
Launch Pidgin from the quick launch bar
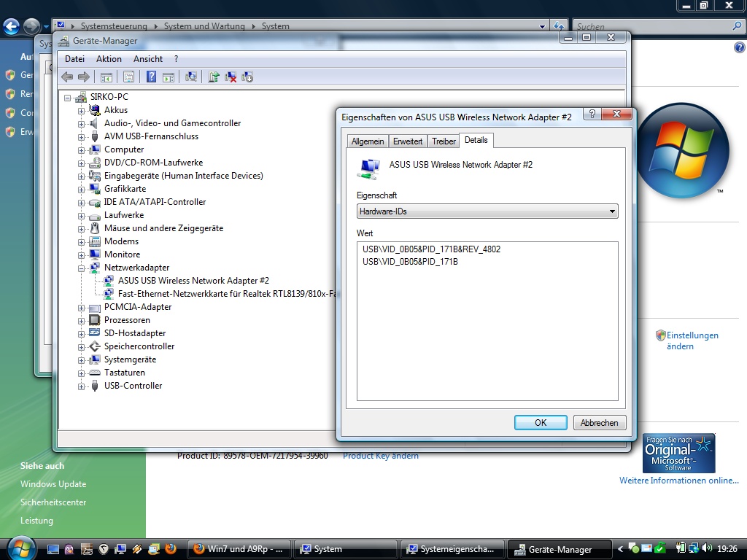click(x=69, y=549)
